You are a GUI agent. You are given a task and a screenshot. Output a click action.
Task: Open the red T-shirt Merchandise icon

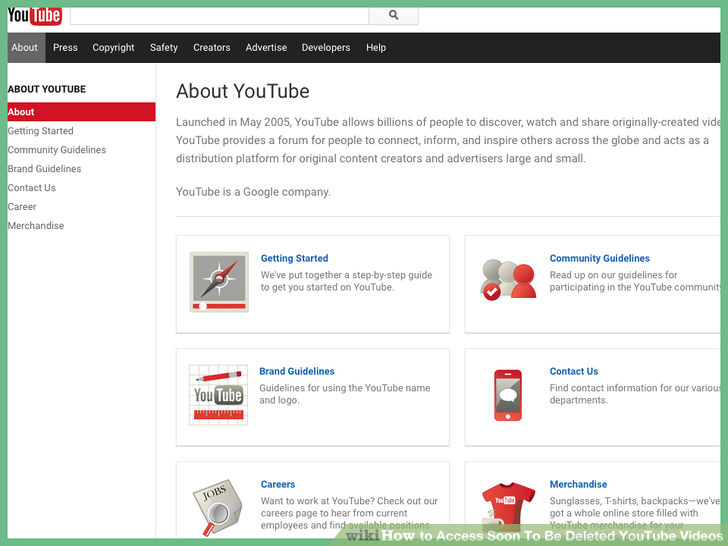point(507,507)
